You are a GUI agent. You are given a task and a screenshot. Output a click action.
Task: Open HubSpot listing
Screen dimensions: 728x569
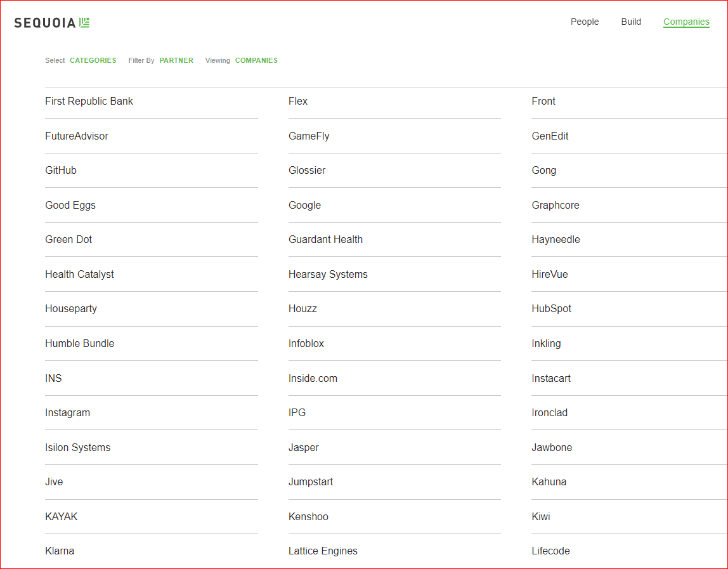(552, 309)
